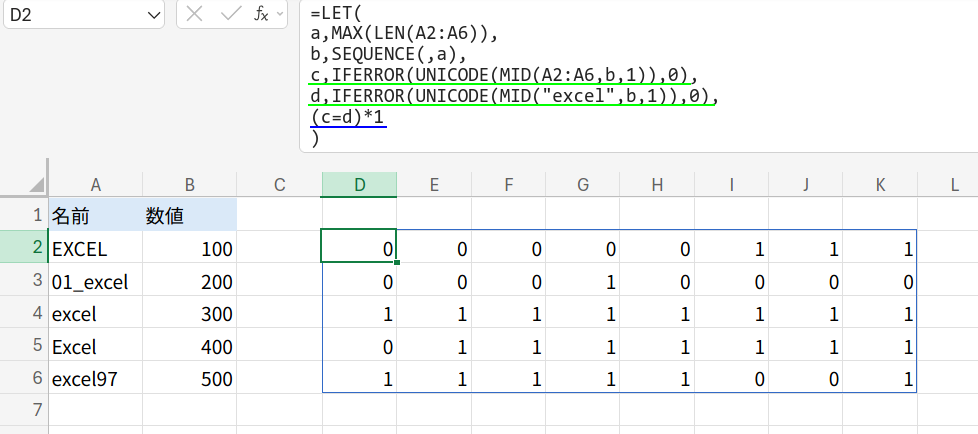
Task: Select column L header
Action: [954, 184]
